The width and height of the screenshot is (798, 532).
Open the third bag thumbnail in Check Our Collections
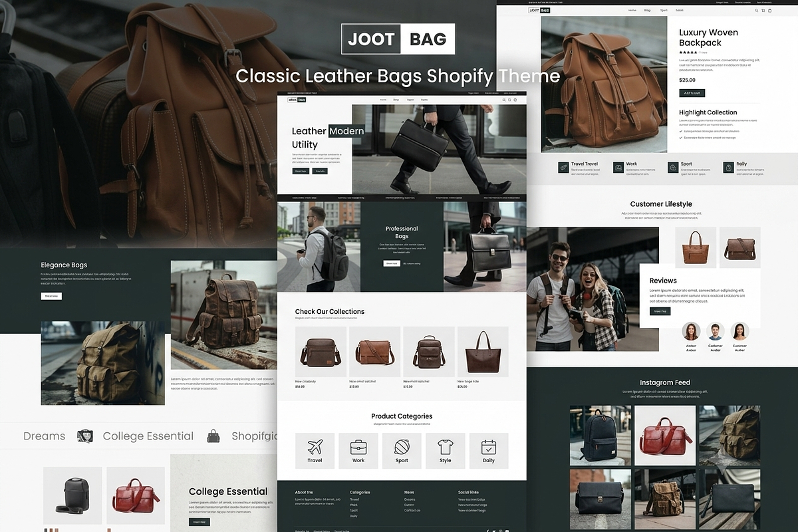(429, 352)
